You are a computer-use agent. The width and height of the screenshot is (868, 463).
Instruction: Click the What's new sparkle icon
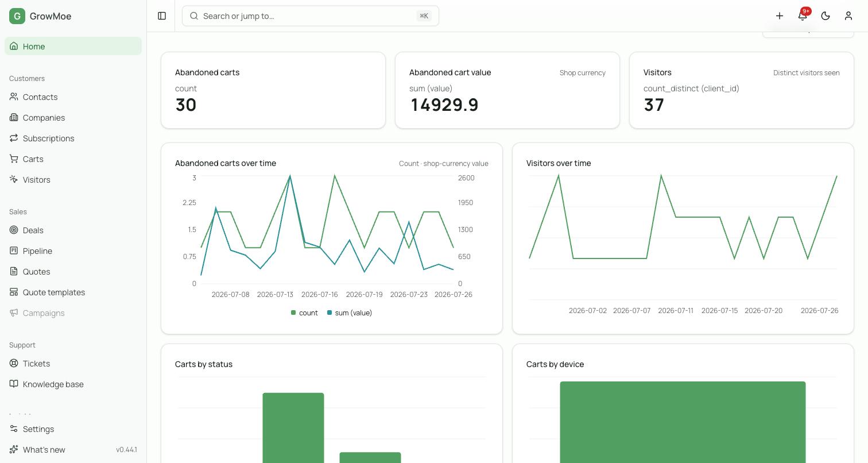tap(14, 450)
